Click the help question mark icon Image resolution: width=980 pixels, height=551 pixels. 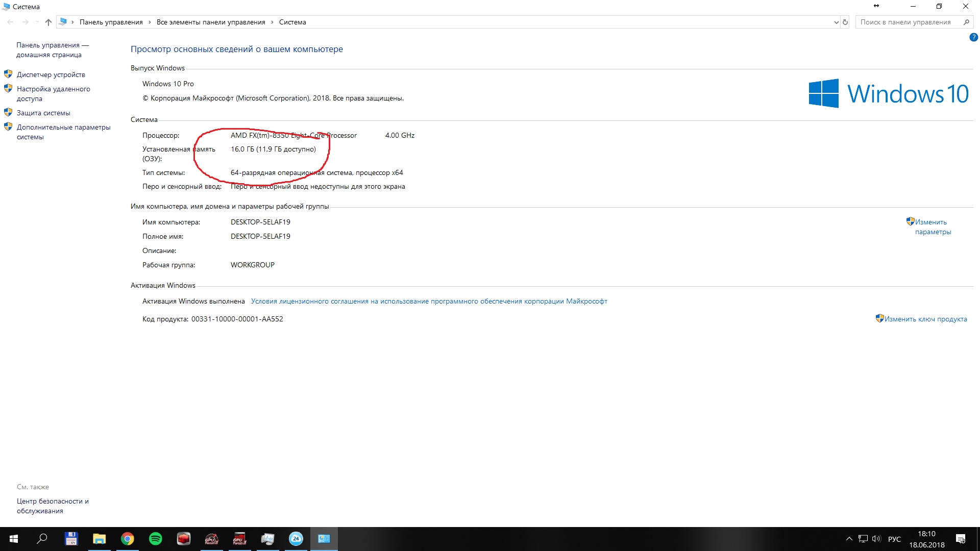(973, 37)
